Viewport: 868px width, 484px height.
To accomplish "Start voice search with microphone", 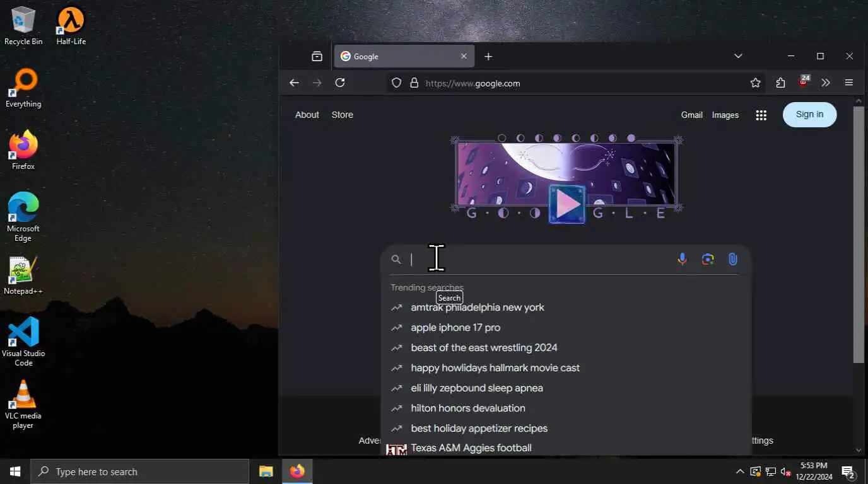I will [x=682, y=259].
